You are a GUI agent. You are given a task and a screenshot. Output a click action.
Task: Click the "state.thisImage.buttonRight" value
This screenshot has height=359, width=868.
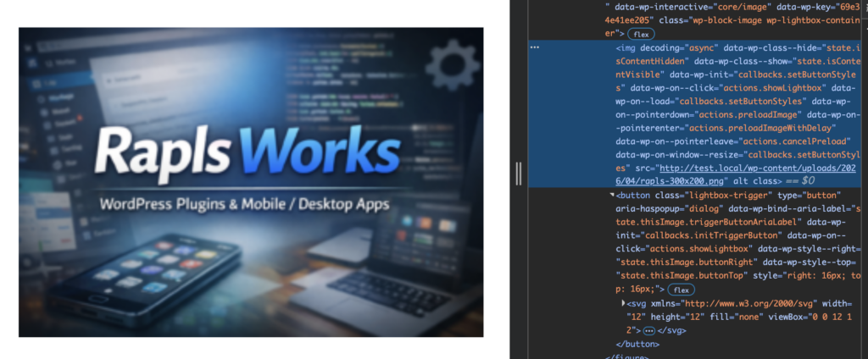688,262
